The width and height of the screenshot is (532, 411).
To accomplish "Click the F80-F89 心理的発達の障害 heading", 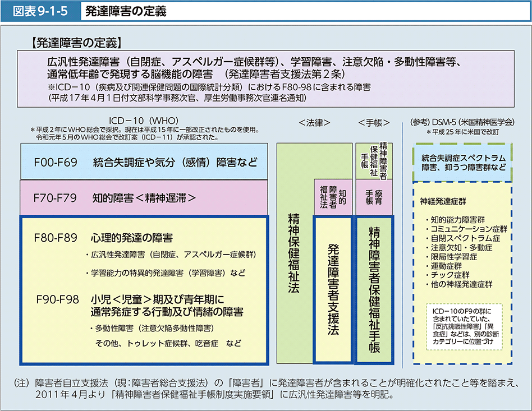I will pos(103,237).
